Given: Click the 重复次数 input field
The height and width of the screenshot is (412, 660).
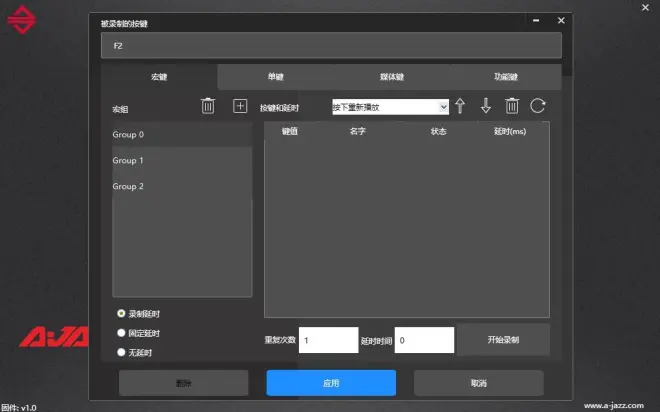Looking at the screenshot, I should [328, 340].
